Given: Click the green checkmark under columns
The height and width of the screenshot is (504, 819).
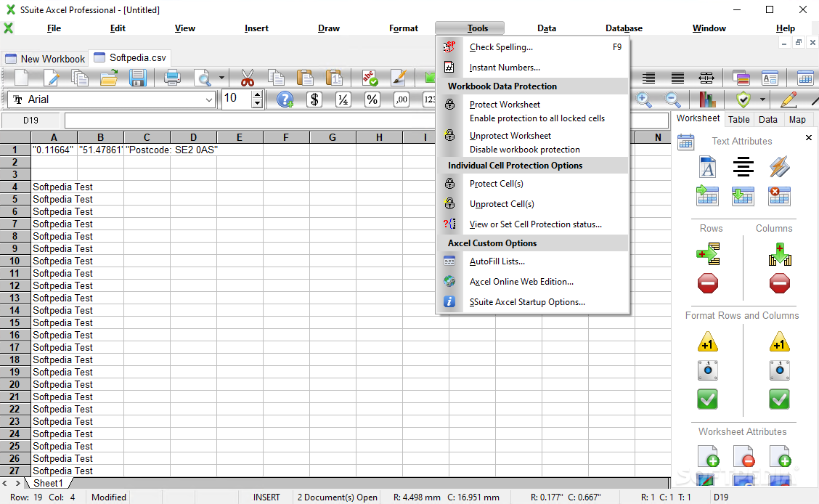Looking at the screenshot, I should [779, 399].
